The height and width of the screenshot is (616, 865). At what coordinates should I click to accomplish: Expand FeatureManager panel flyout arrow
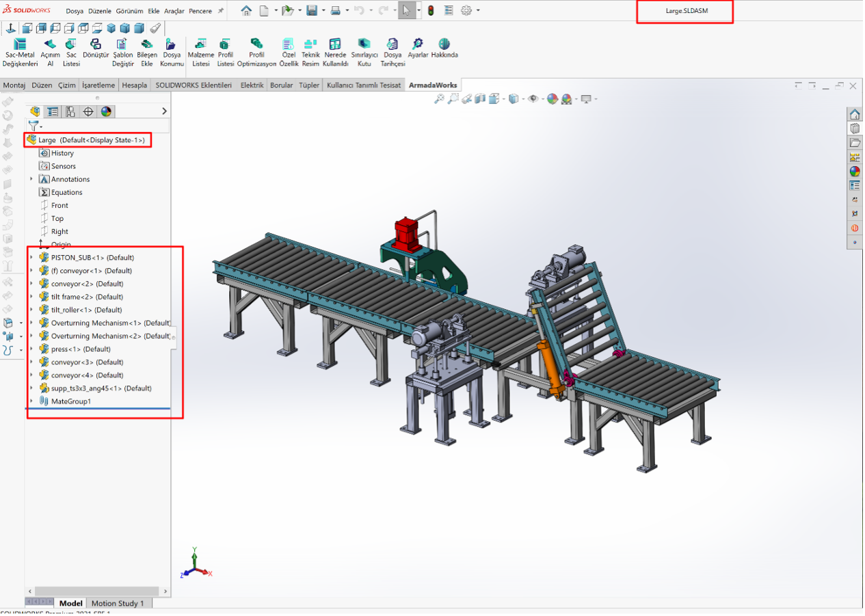[x=165, y=111]
